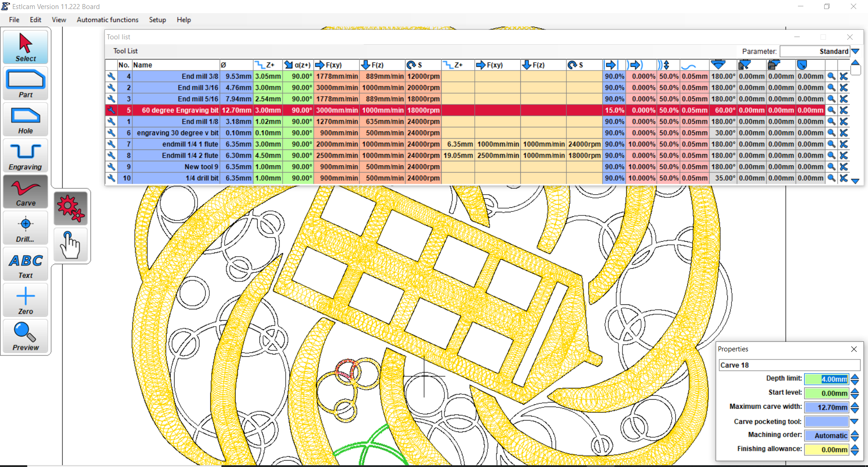Select the New tool 9 name cell
The width and height of the screenshot is (868, 467).
tap(176, 167)
